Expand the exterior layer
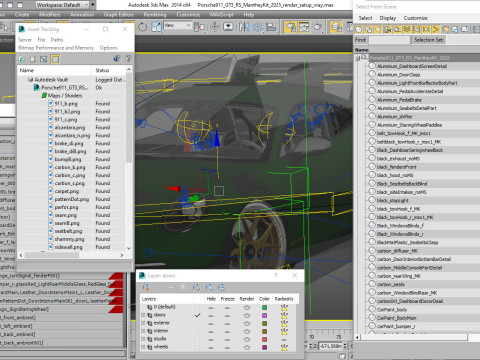The width and height of the screenshot is (480, 360). 143,323
